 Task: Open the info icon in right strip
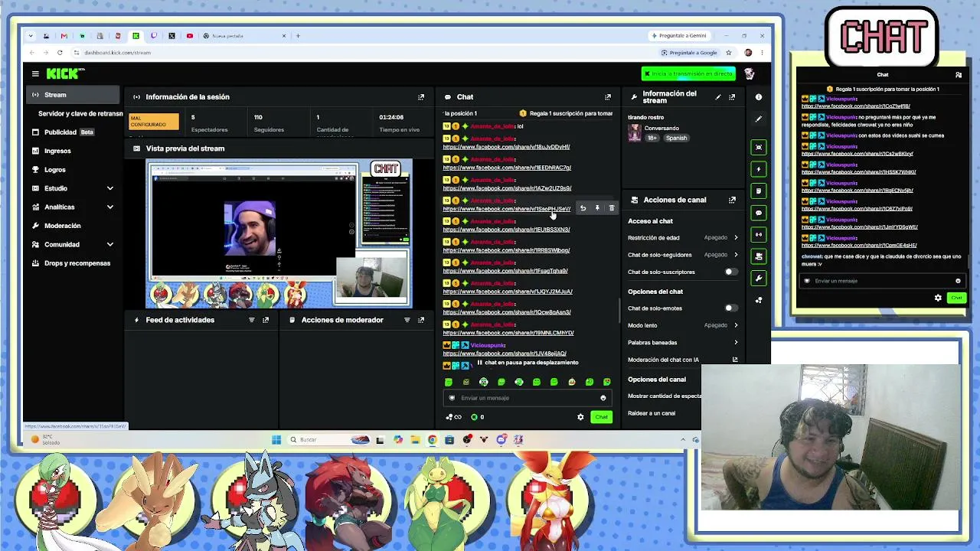coord(758,97)
